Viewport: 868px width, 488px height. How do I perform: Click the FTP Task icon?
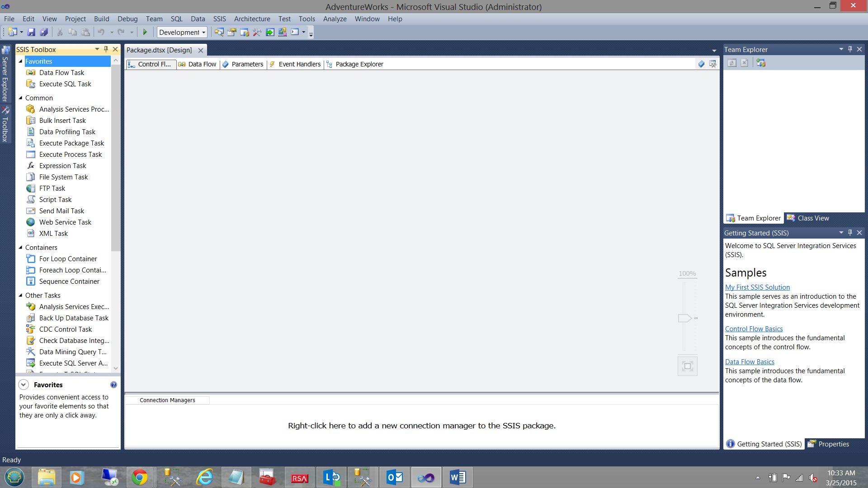click(31, 188)
